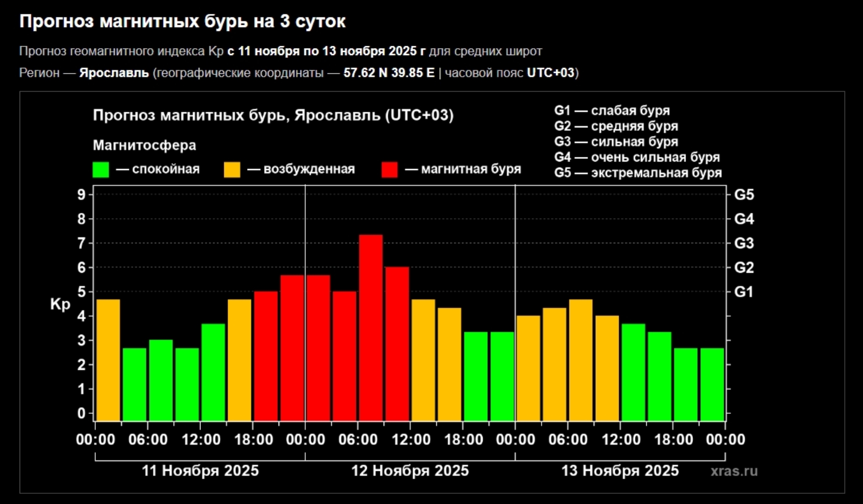Click the last green bar on 13 November
The image size is (863, 504).
(x=712, y=384)
